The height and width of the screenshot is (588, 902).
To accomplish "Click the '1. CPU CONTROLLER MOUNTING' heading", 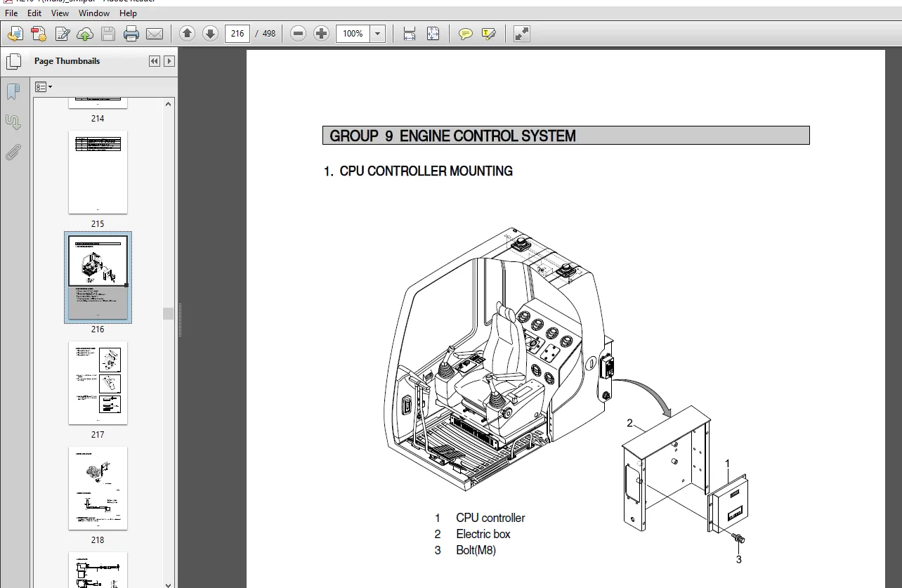I will point(418,171).
